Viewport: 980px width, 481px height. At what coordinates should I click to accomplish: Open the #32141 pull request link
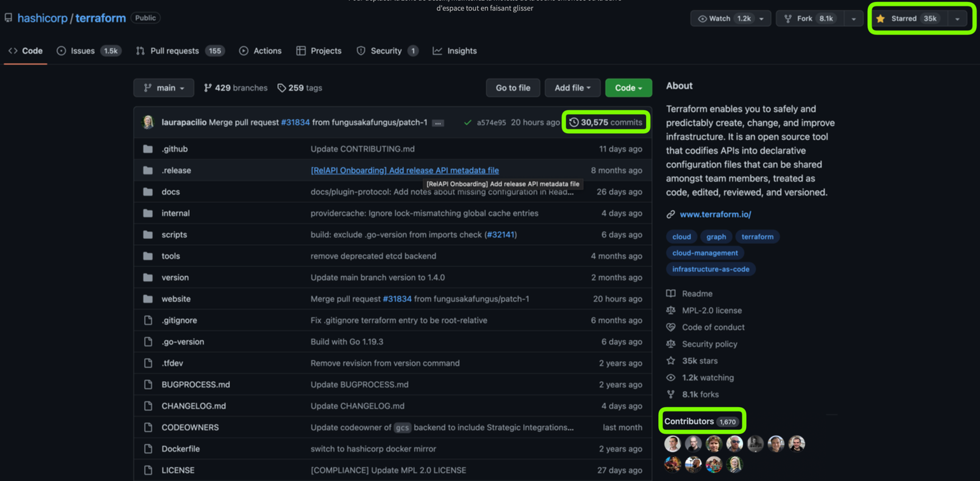pos(500,234)
